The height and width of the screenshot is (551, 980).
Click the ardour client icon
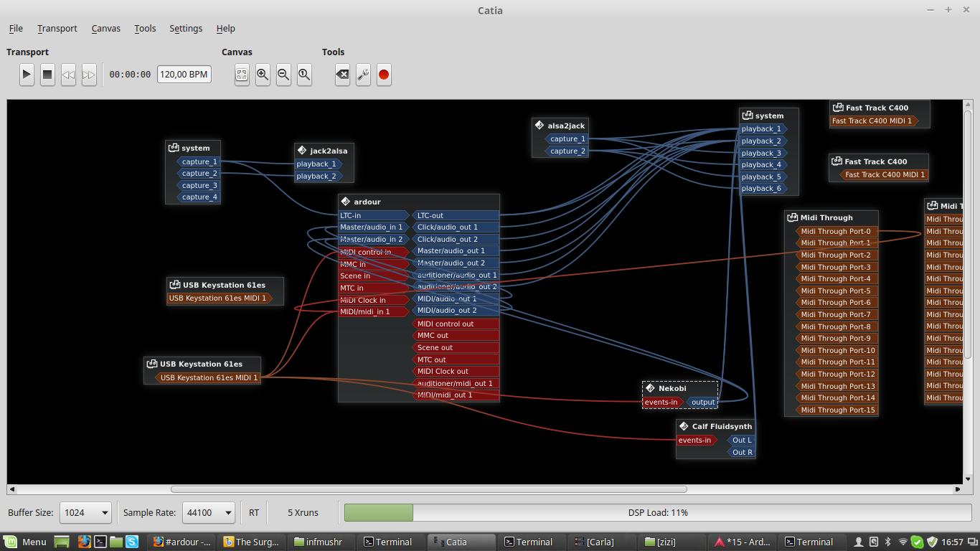[x=346, y=201]
